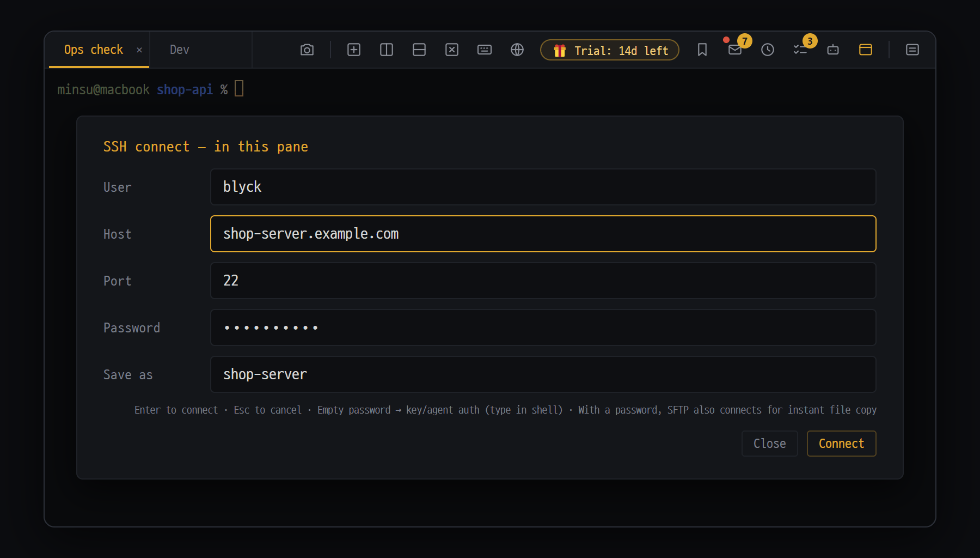Click the Trial: 14d left badge

(610, 50)
